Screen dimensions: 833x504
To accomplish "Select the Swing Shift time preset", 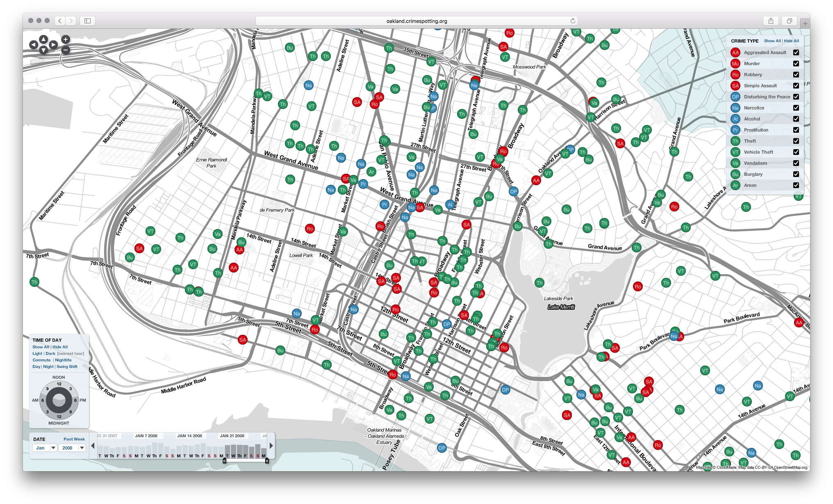I will pyautogui.click(x=67, y=367).
